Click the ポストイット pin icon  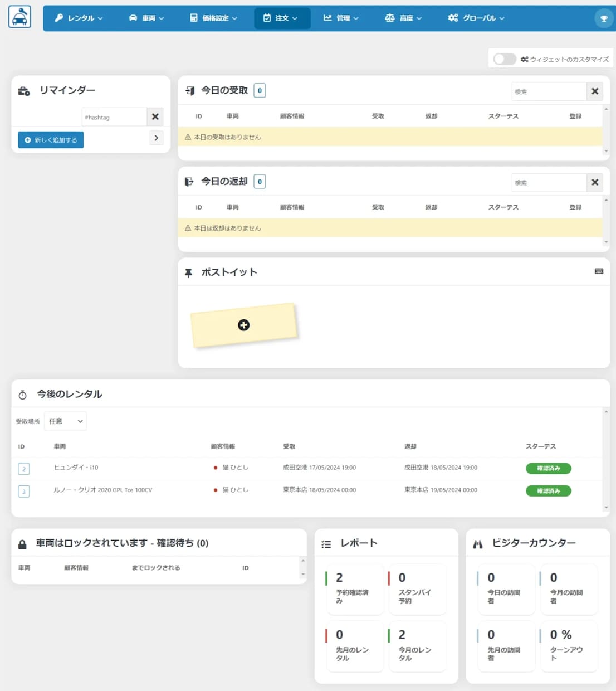pos(189,272)
